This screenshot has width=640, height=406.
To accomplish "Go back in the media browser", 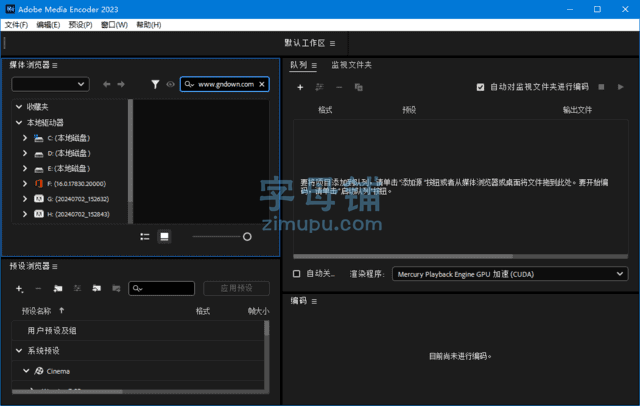I will 107,84.
